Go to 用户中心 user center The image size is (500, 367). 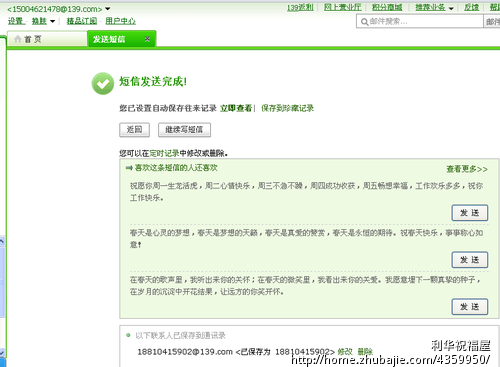click(x=120, y=21)
